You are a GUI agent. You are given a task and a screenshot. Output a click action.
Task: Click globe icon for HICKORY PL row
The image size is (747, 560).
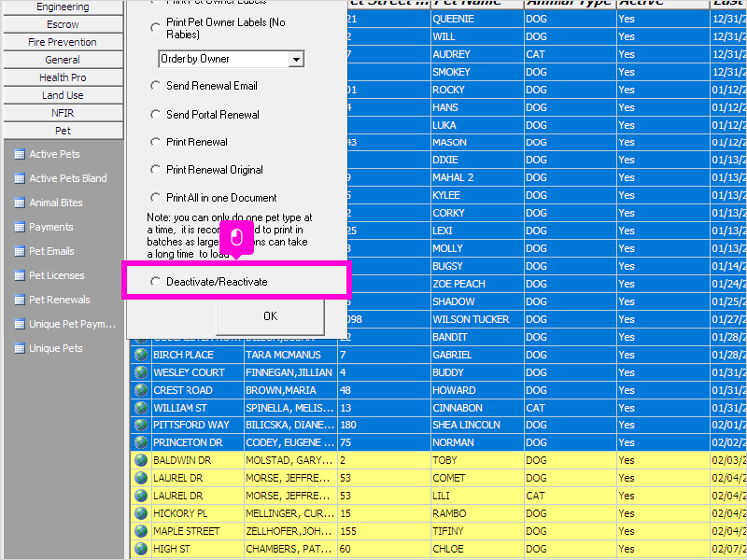tap(141, 513)
